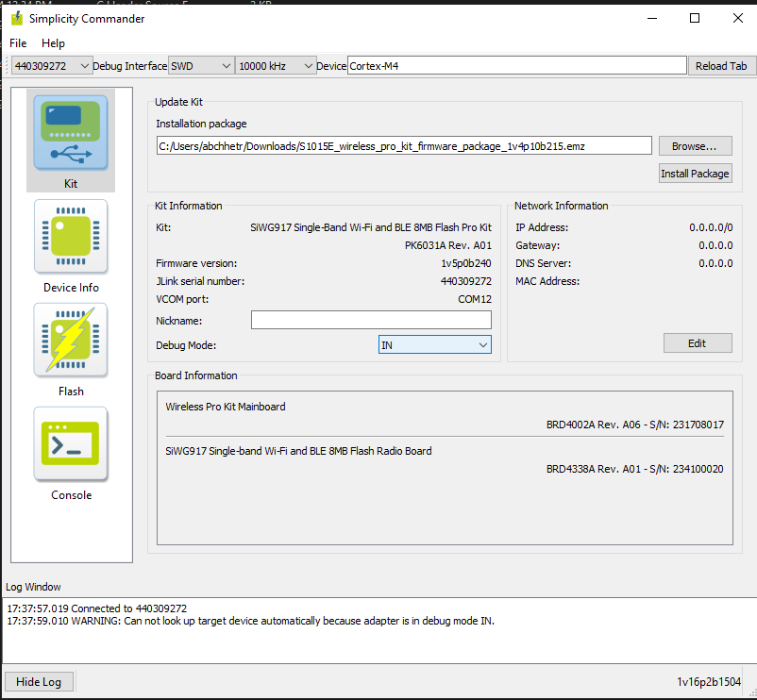This screenshot has width=757, height=700.
Task: Select the Device field showing Cortex-M4
Action: pos(519,65)
